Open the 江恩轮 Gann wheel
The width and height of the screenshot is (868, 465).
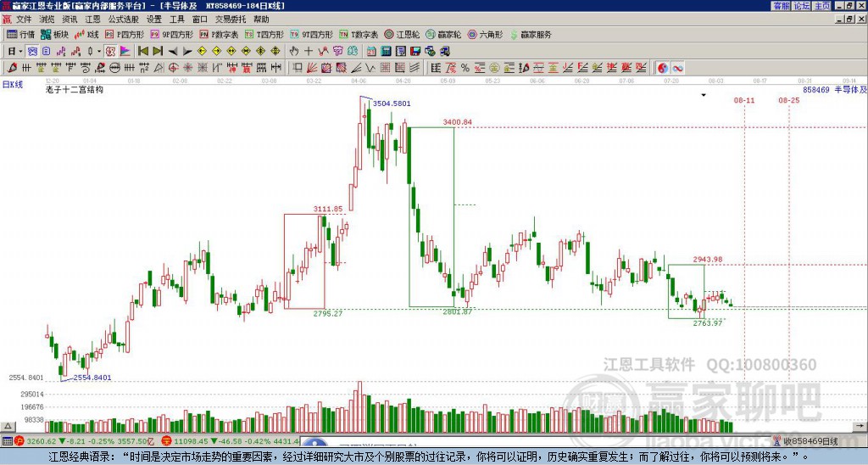point(402,34)
